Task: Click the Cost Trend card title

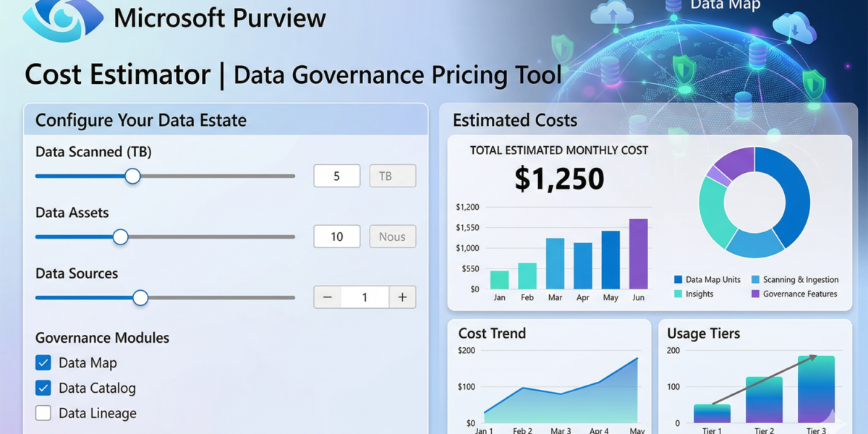Action: click(x=492, y=333)
